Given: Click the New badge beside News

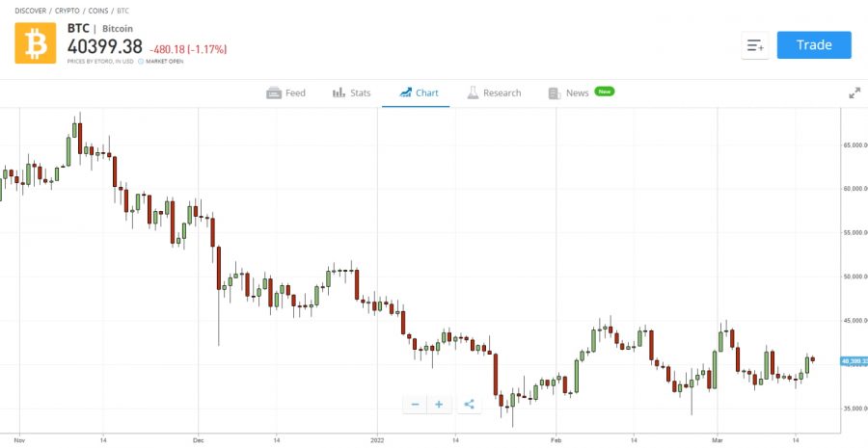Looking at the screenshot, I should pos(605,92).
